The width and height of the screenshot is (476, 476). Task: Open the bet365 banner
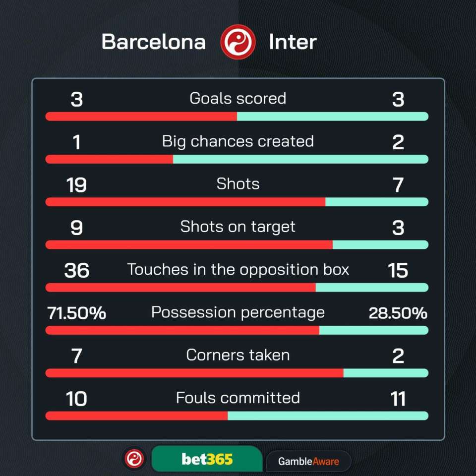(206, 459)
